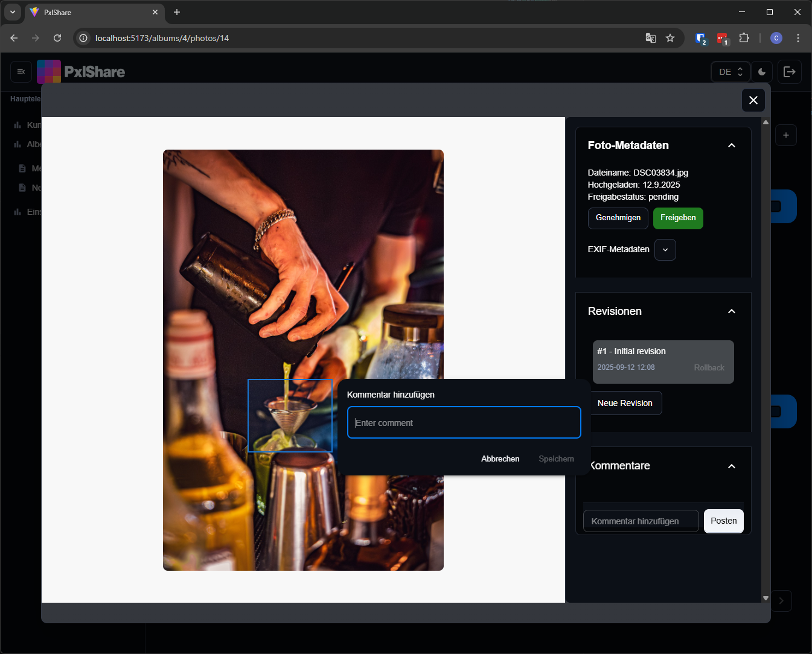The width and height of the screenshot is (812, 654).
Task: Collapse the Revisionen panel
Action: (731, 311)
